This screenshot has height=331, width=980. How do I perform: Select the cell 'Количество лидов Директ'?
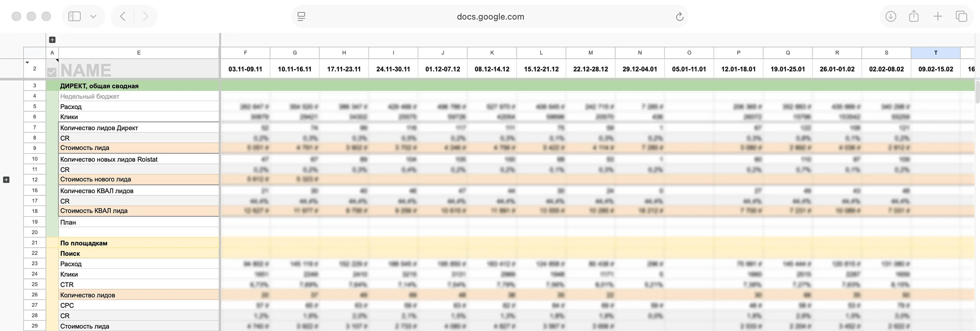[138, 128]
